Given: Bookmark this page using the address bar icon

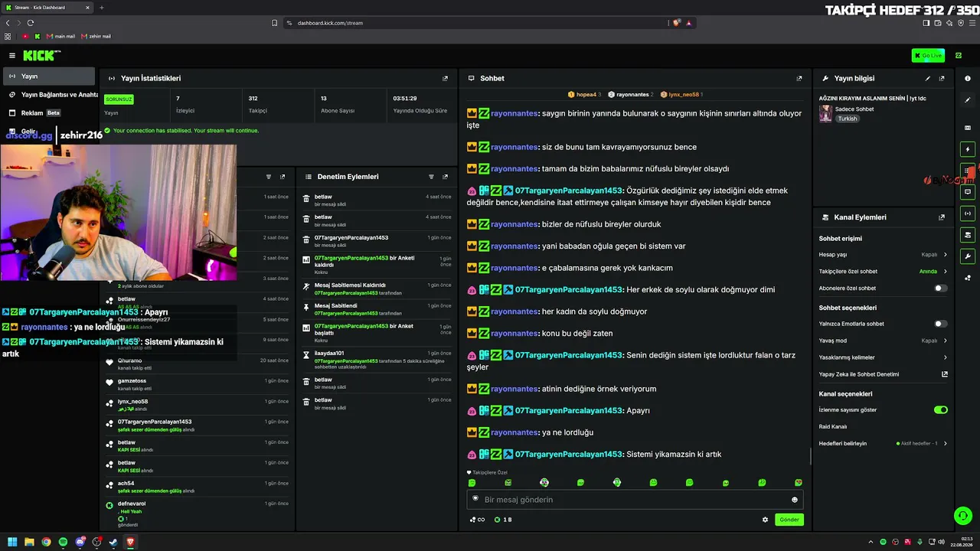Looking at the screenshot, I should 275,23.
